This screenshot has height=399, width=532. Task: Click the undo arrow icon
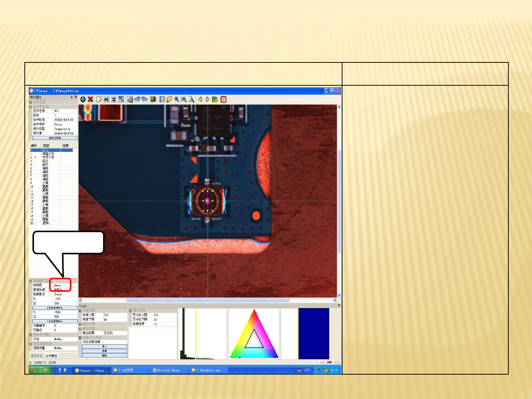[137, 99]
